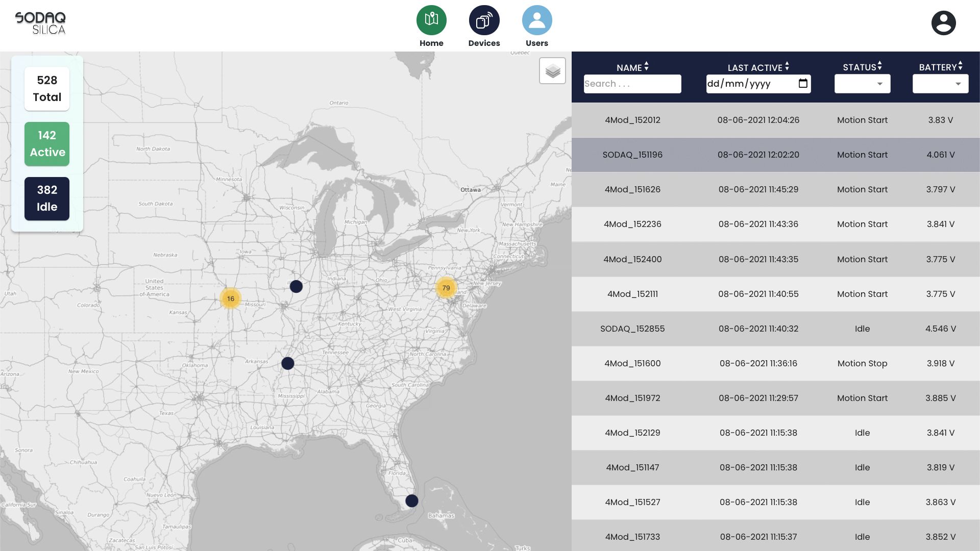Filter devices by the 382 Idle card
980x551 pixels.
pyautogui.click(x=47, y=198)
